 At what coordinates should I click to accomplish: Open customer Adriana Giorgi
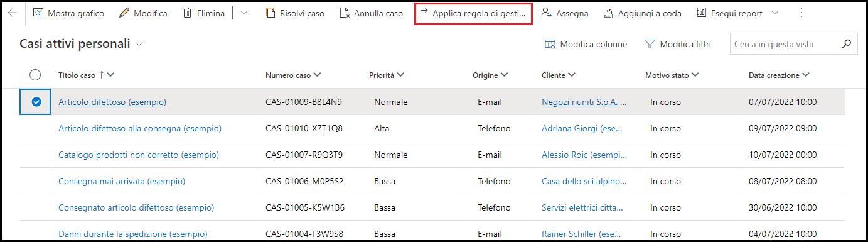[x=582, y=128]
